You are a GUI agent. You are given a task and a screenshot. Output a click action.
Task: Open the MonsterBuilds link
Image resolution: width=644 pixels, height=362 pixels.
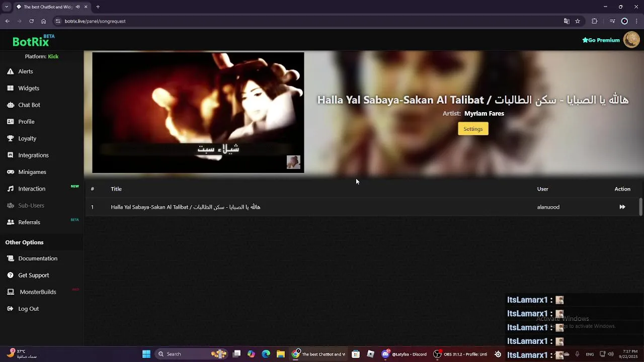38,292
